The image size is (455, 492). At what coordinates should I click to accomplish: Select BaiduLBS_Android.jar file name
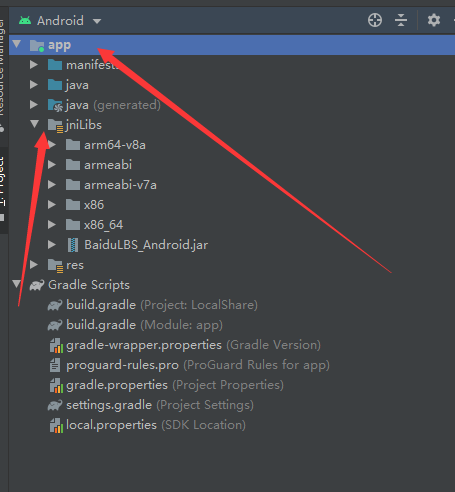(146, 245)
